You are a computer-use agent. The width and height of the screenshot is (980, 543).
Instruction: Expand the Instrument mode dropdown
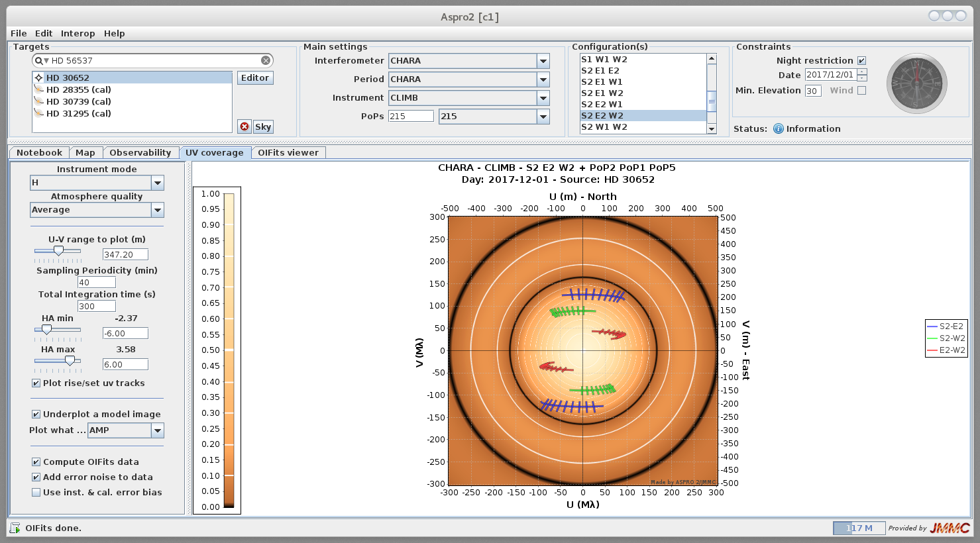157,183
